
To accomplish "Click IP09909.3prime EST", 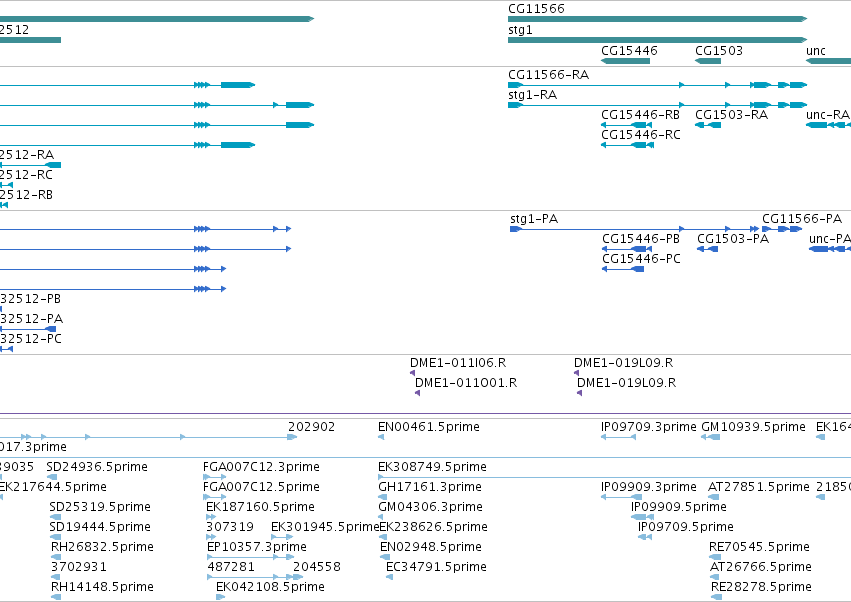I will pos(621,497).
